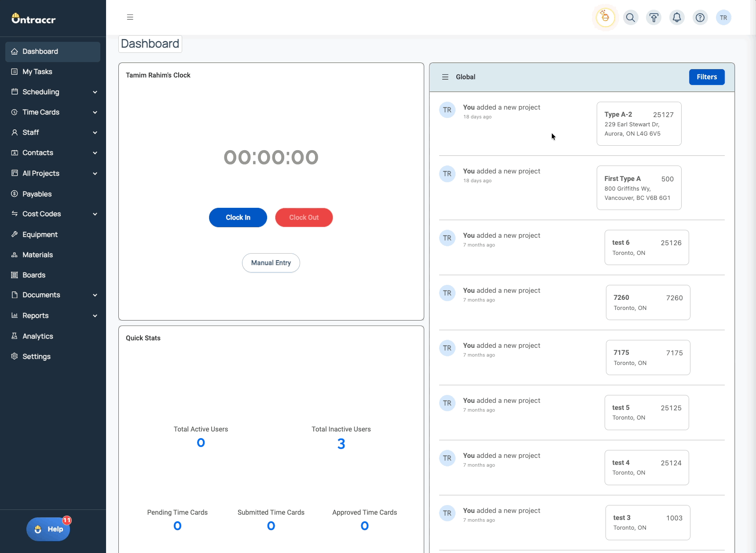
Task: Open the help question mark icon
Action: (x=700, y=18)
